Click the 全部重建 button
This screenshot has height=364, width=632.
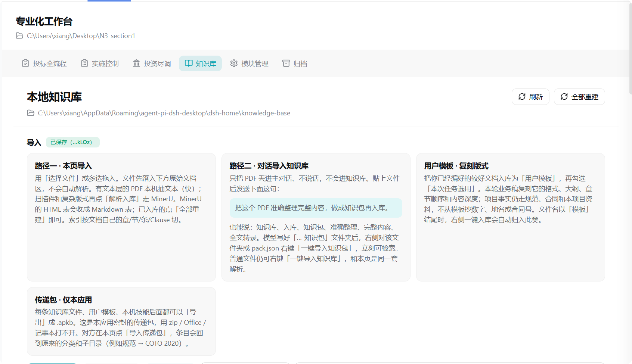[579, 97]
